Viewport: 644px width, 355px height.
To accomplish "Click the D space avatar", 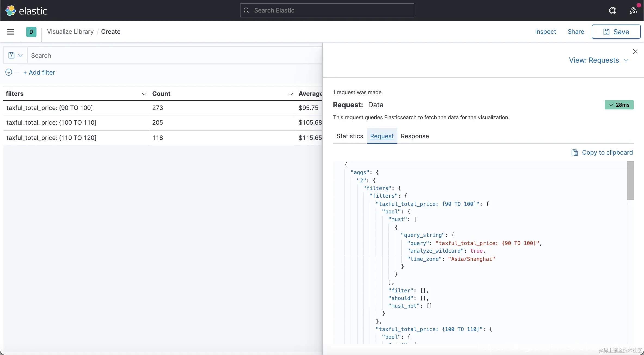I will click(x=31, y=32).
